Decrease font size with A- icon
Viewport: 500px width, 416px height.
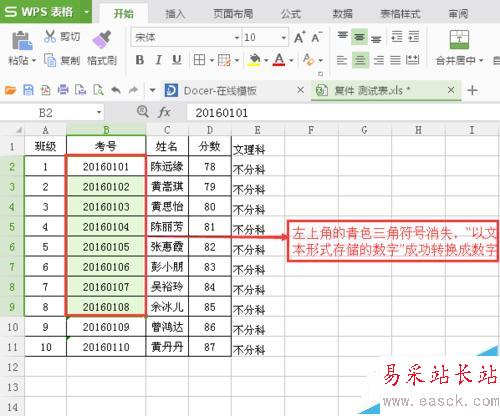point(316,37)
